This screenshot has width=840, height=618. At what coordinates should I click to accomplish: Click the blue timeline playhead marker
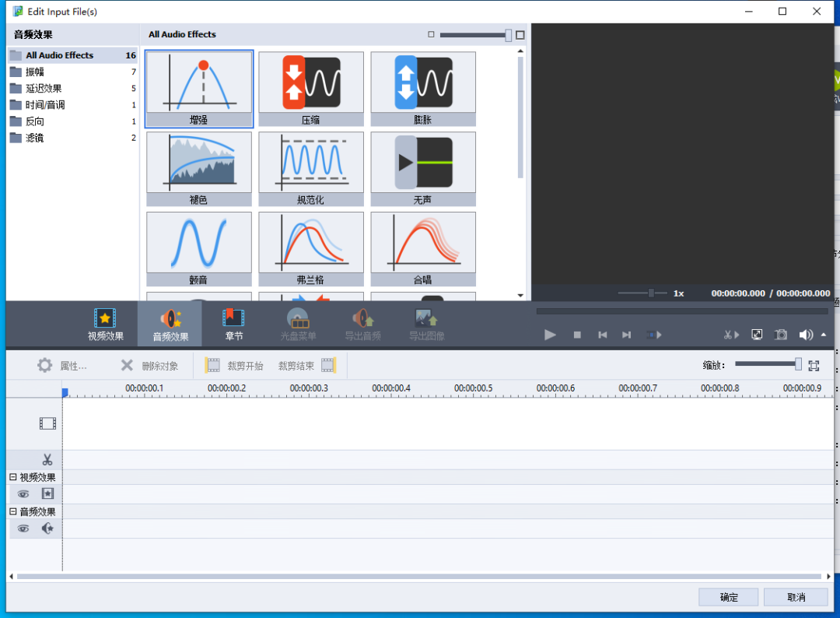point(65,393)
